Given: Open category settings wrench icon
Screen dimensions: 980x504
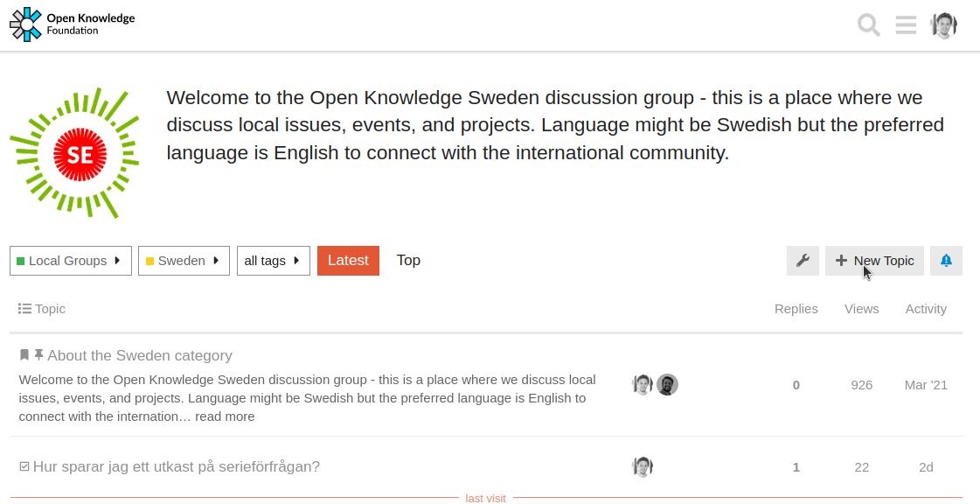Looking at the screenshot, I should coord(803,261).
